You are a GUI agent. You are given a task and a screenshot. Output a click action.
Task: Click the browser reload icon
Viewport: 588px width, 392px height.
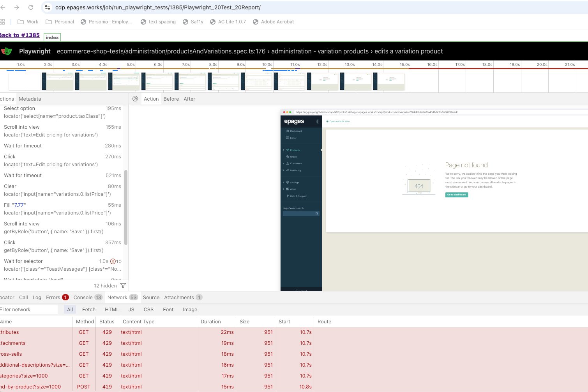point(31,7)
